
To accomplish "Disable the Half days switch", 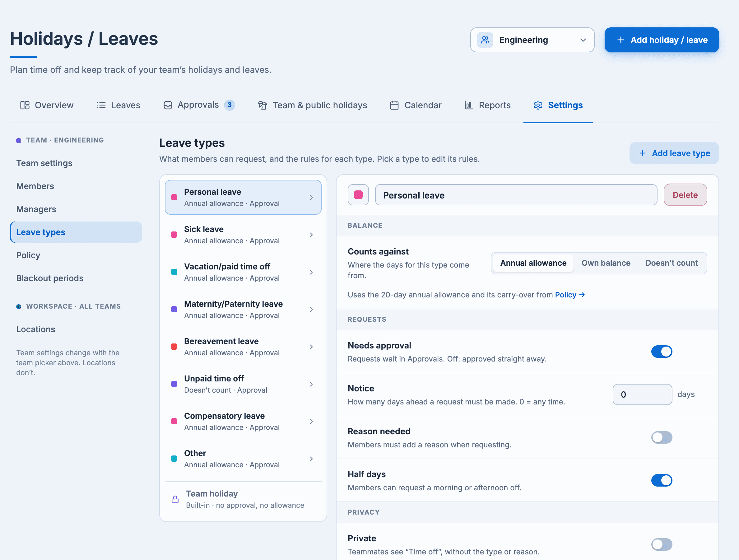I will point(662,480).
